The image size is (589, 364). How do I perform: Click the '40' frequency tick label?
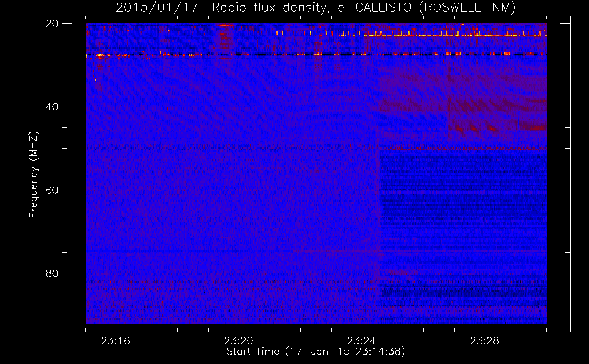pyautogui.click(x=52, y=107)
